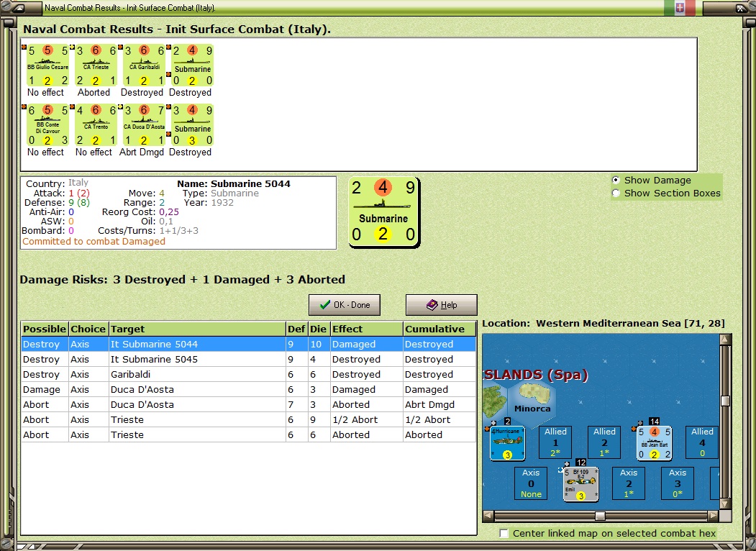
Task: Click the Allied 4 section box
Action: click(x=702, y=442)
